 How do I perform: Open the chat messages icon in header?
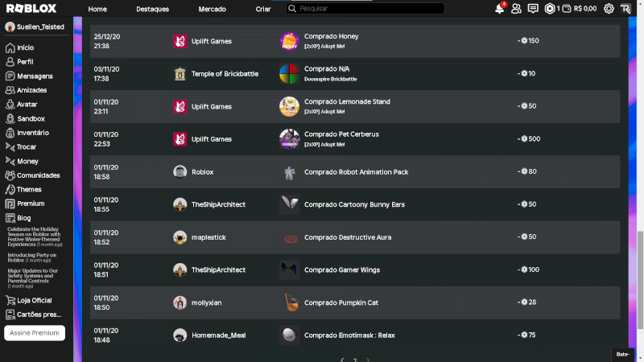point(533,9)
